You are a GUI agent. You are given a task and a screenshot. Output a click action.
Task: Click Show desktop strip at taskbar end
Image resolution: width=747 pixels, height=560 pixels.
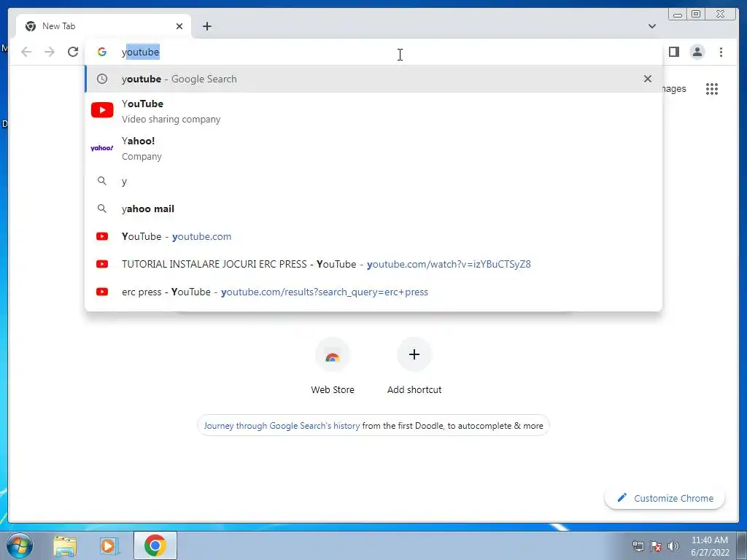click(x=742, y=546)
